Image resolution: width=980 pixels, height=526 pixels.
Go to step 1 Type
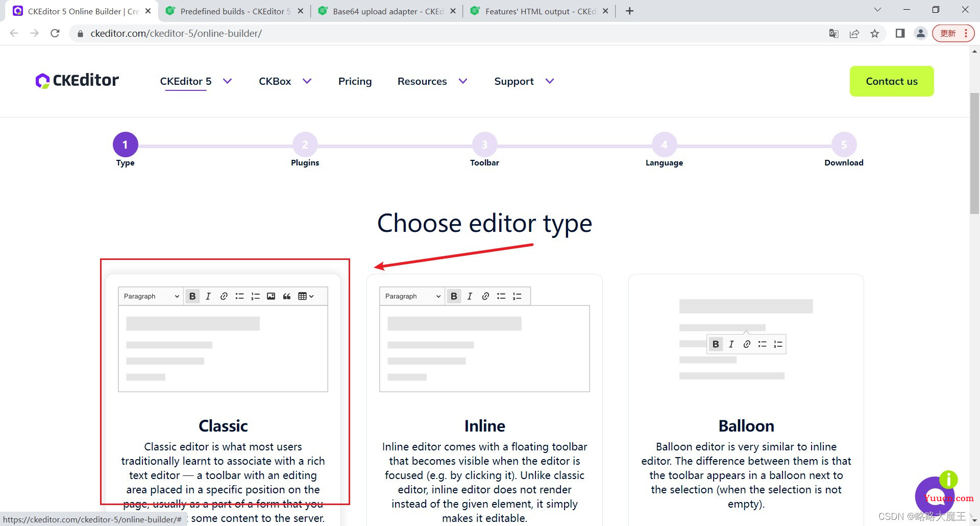(x=125, y=145)
